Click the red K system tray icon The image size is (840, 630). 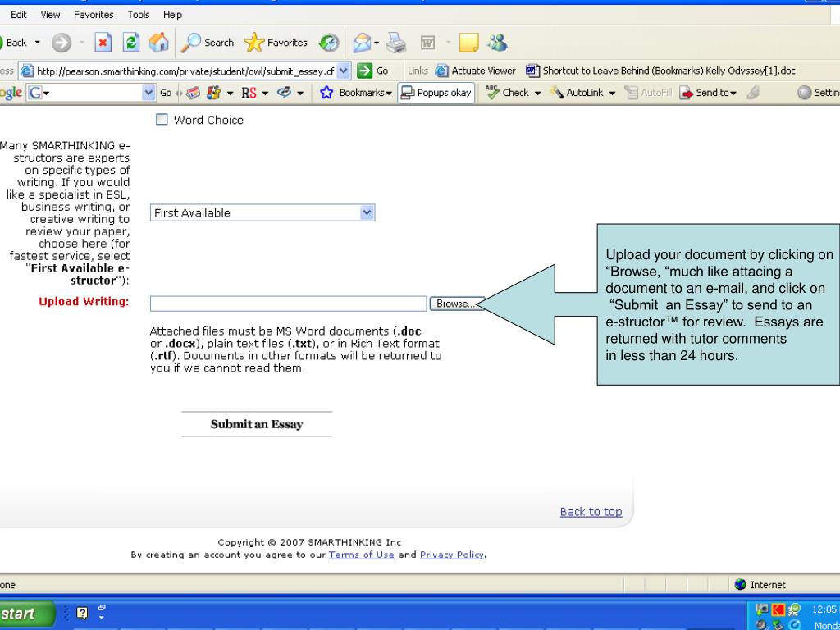pyautogui.click(x=778, y=609)
